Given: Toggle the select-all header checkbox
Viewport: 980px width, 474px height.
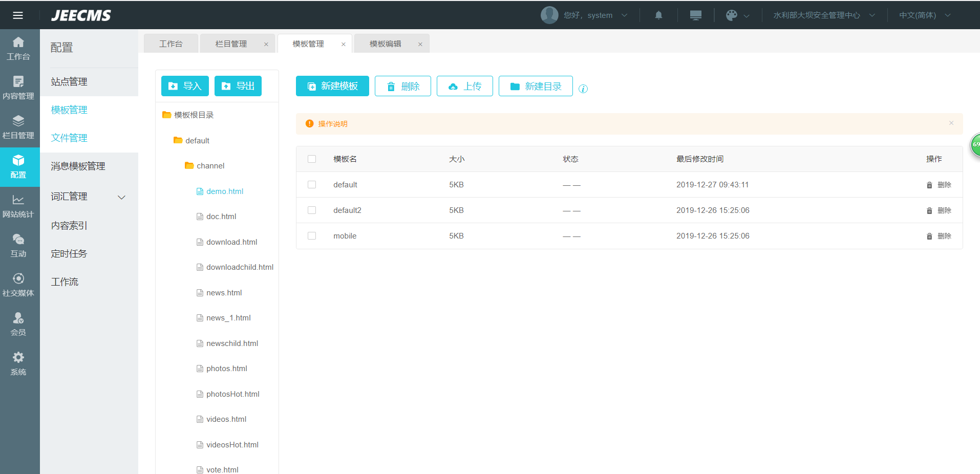Looking at the screenshot, I should (312, 159).
